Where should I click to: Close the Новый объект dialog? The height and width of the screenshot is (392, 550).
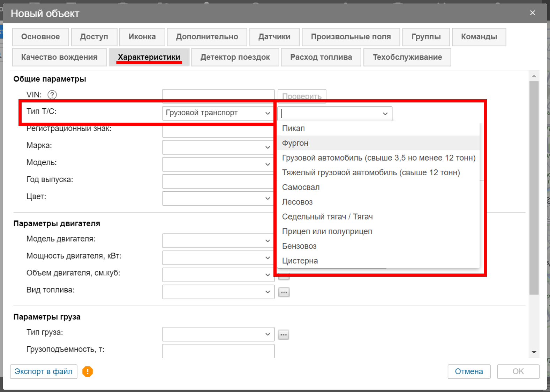point(532,13)
